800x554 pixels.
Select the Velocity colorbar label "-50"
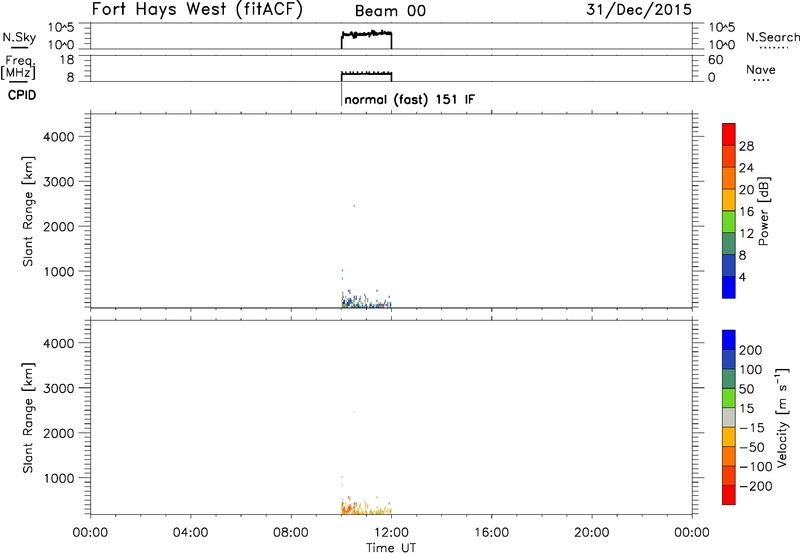(x=752, y=447)
